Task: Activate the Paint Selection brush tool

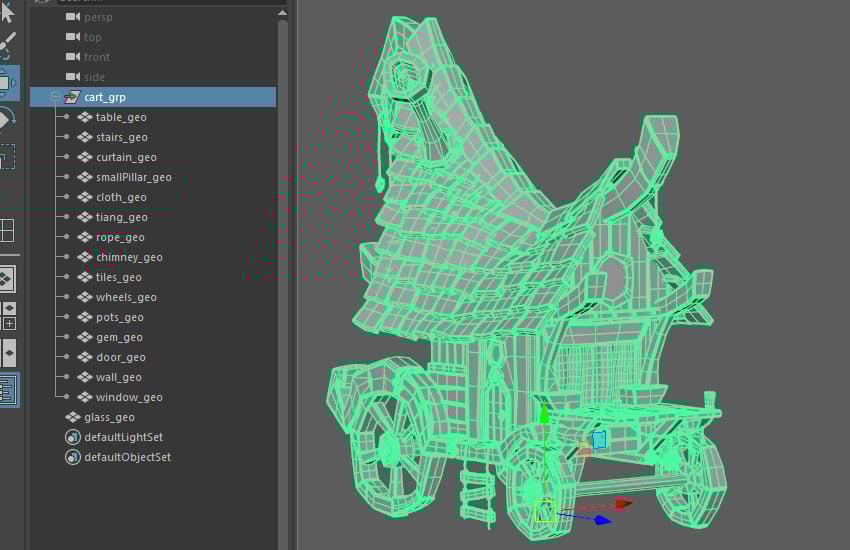Action: coord(7,45)
